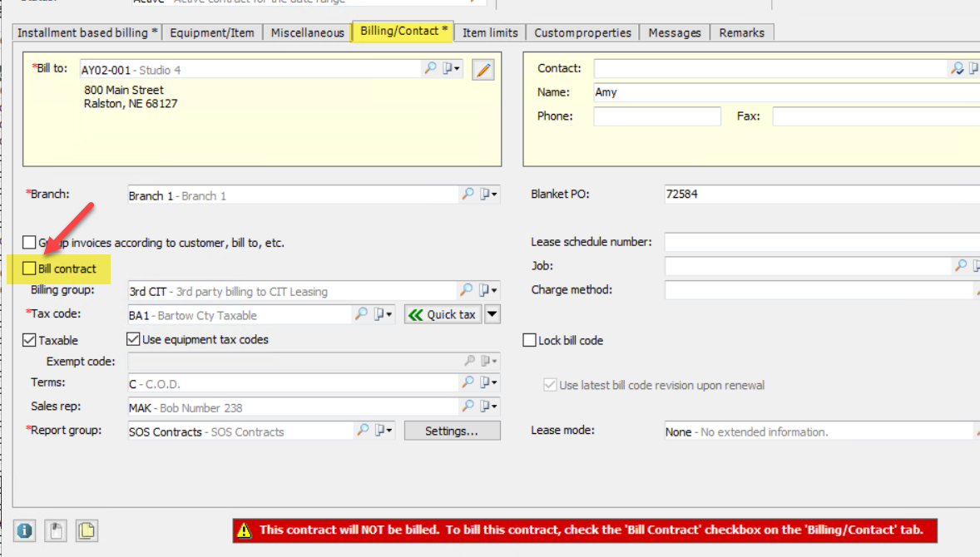Check the Bill contract checkbox
The height and width of the screenshot is (557, 980).
(x=29, y=269)
